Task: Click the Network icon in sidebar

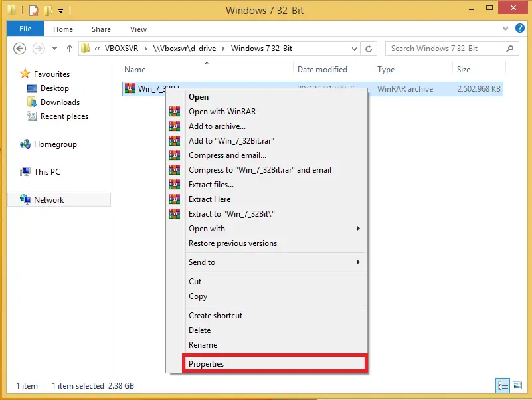Action: (x=25, y=199)
